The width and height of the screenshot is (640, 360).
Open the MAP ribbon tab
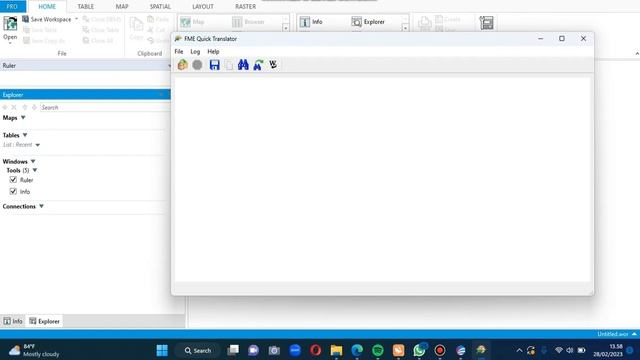coord(122,7)
